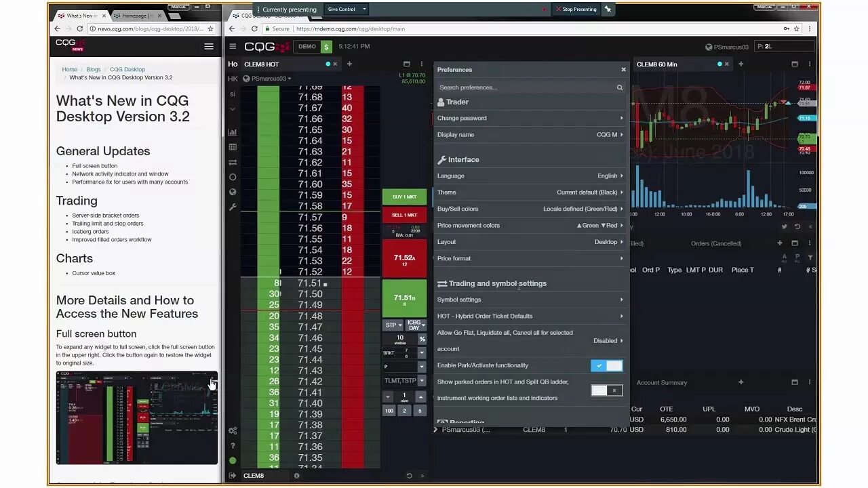Click percent button in HOT order panel

click(422, 339)
